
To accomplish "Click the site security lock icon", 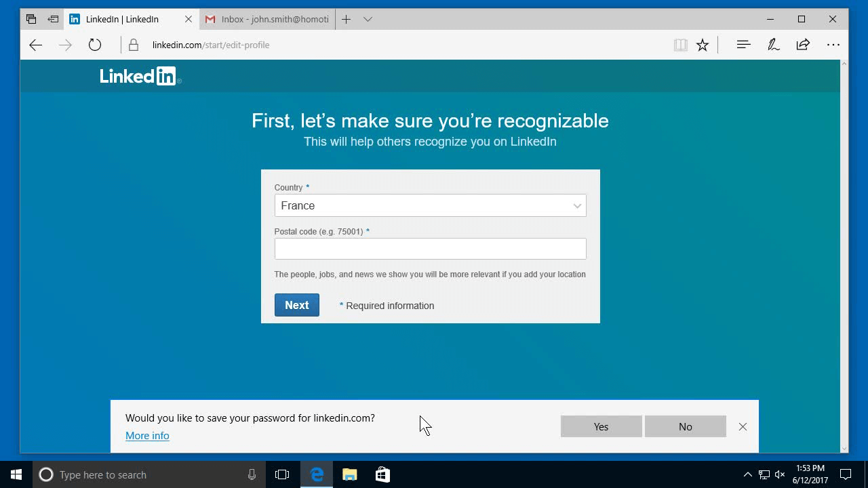I will tap(133, 45).
